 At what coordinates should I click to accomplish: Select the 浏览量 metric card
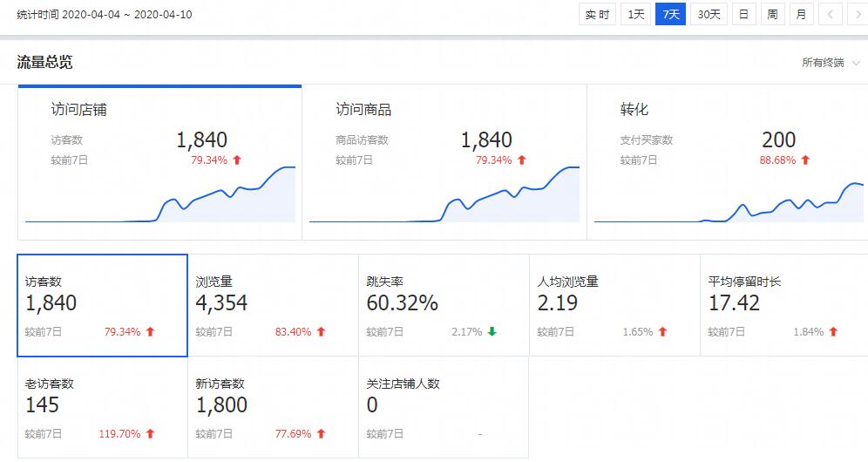tap(274, 305)
